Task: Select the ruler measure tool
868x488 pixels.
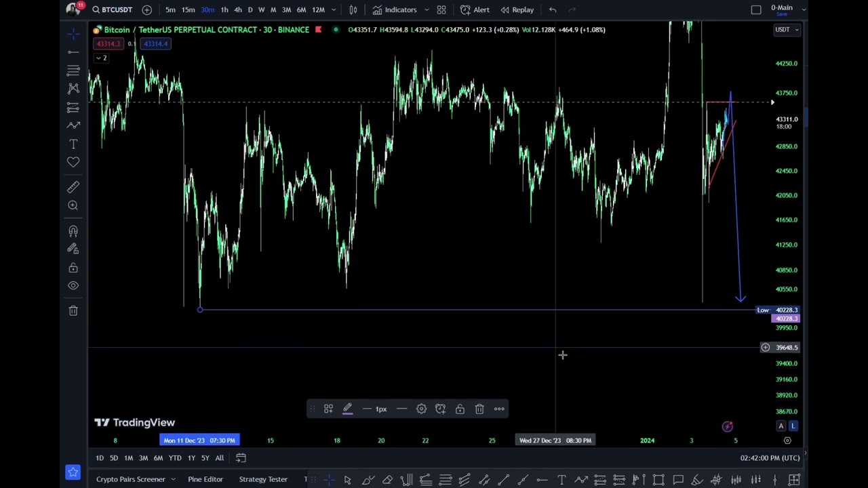Action: [x=73, y=187]
